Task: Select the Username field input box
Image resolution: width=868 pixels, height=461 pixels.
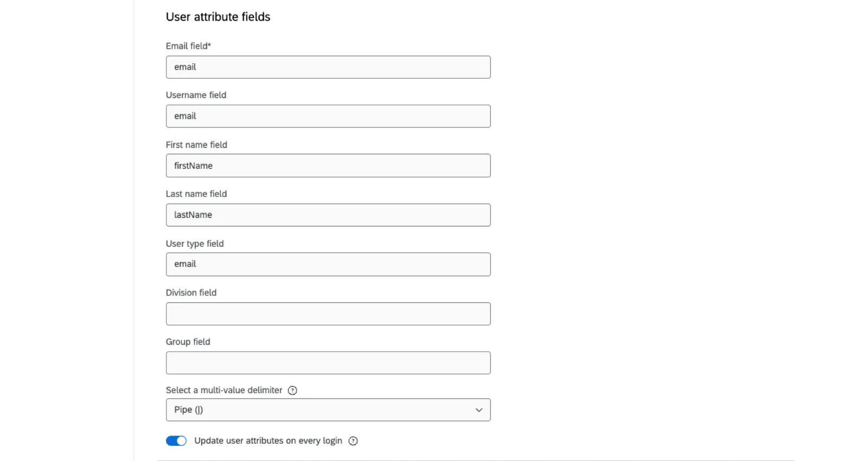Action: (x=328, y=116)
